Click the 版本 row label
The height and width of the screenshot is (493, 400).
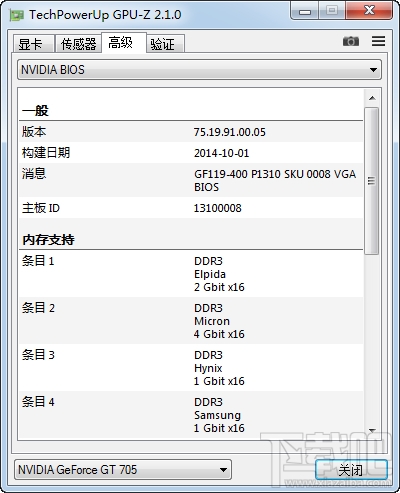pos(34,132)
